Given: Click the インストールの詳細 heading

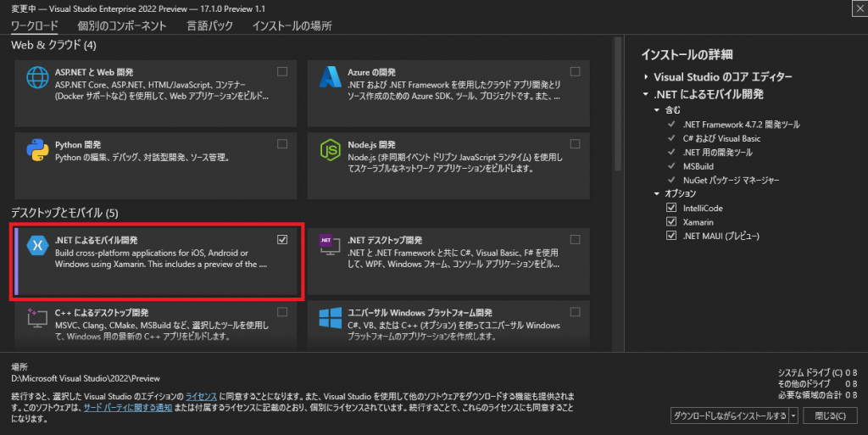Looking at the screenshot, I should 687,55.
